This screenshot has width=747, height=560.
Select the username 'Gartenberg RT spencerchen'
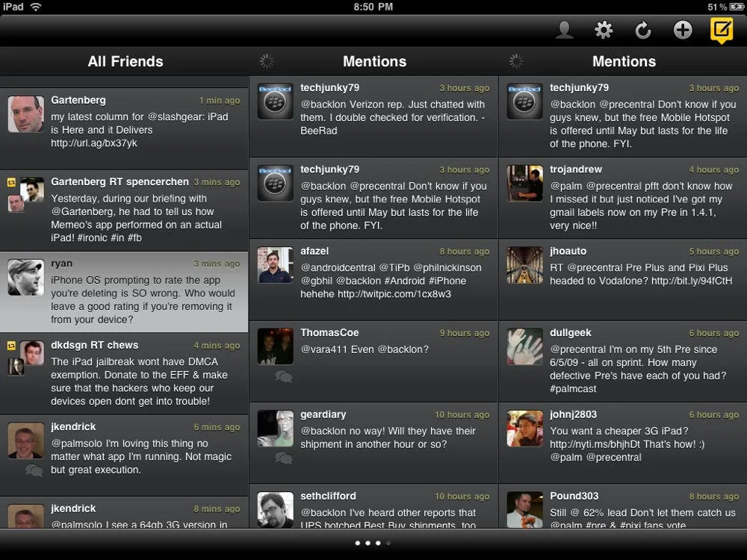(120, 182)
